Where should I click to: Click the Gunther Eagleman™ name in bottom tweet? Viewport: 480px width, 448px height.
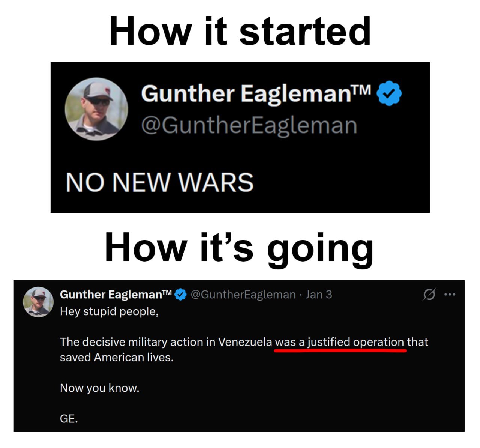(116, 295)
